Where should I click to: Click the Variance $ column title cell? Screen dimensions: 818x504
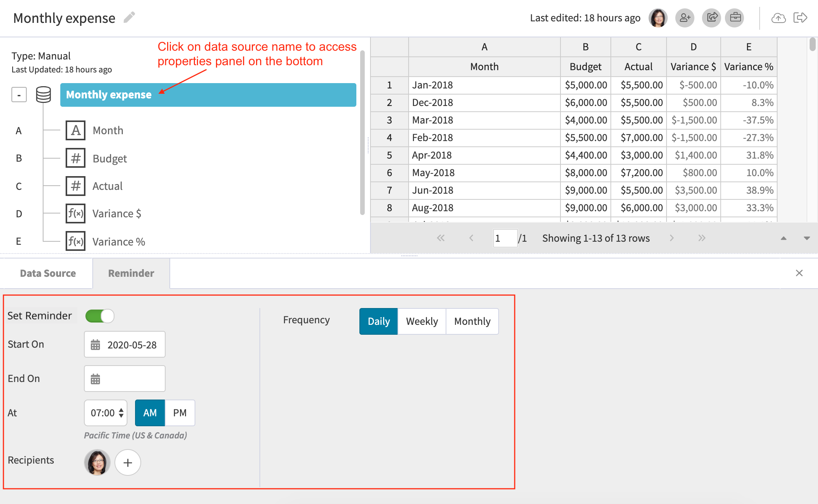pos(694,67)
